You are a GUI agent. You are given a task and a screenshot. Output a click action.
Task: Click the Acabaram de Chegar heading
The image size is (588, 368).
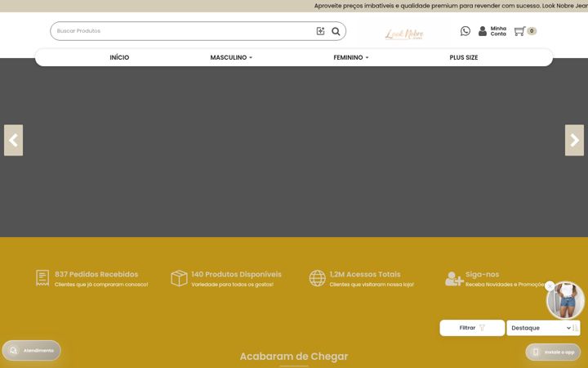[294, 357]
